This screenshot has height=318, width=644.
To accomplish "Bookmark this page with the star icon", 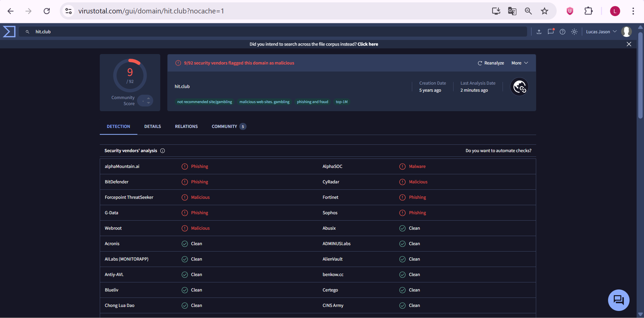I will tap(545, 11).
